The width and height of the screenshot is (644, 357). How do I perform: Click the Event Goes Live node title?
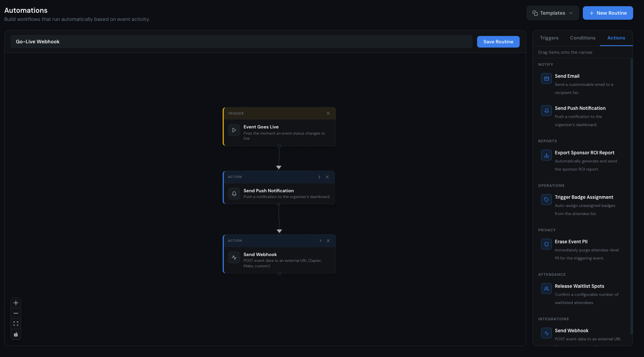(261, 127)
